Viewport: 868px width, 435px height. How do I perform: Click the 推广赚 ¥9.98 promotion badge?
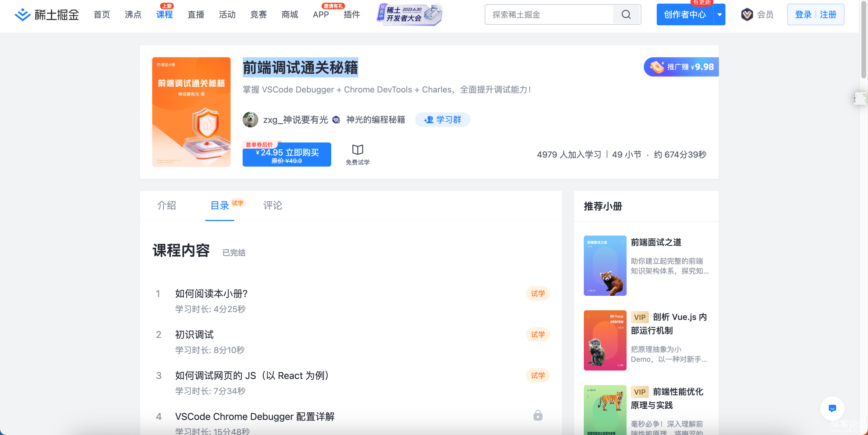(681, 67)
